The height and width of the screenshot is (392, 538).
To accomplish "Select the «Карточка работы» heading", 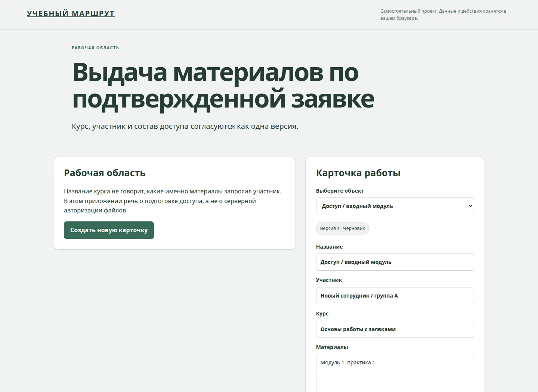I will pyautogui.click(x=358, y=173).
